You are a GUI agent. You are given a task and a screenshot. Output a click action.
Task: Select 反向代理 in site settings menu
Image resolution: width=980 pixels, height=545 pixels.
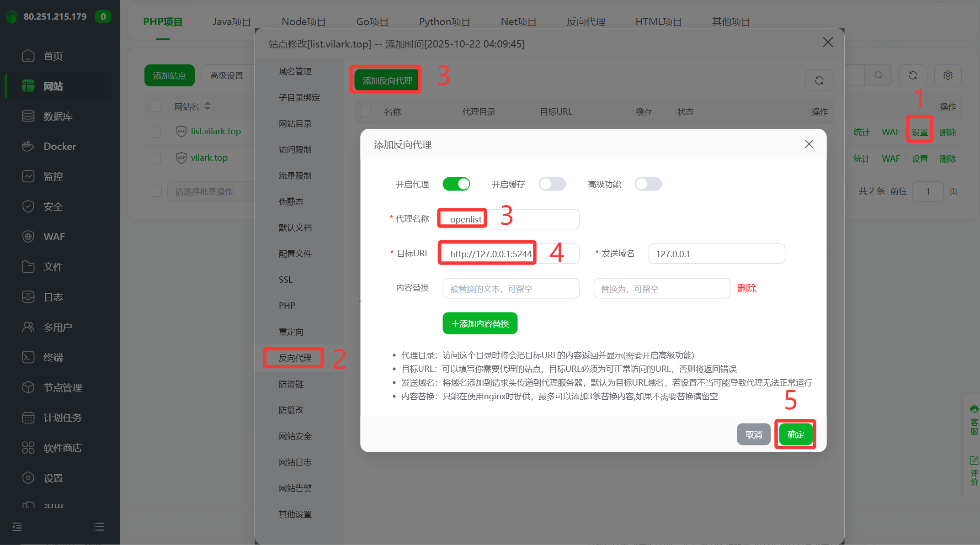(x=295, y=358)
